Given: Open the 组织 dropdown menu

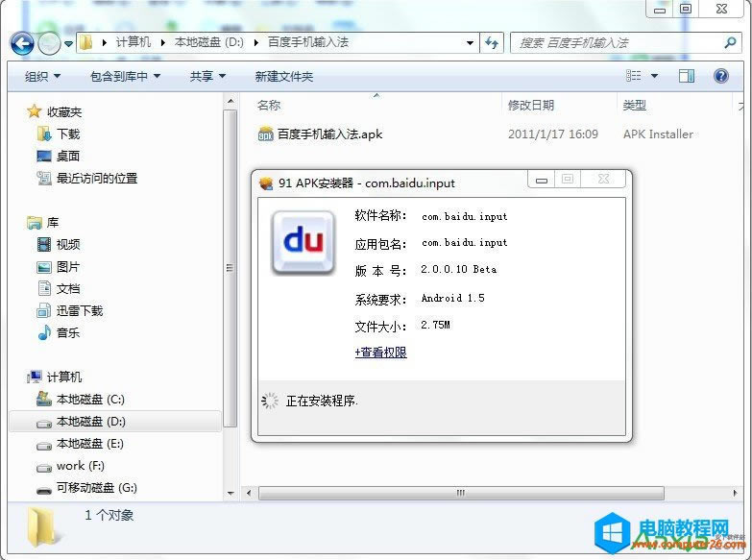Looking at the screenshot, I should pyautogui.click(x=42, y=76).
